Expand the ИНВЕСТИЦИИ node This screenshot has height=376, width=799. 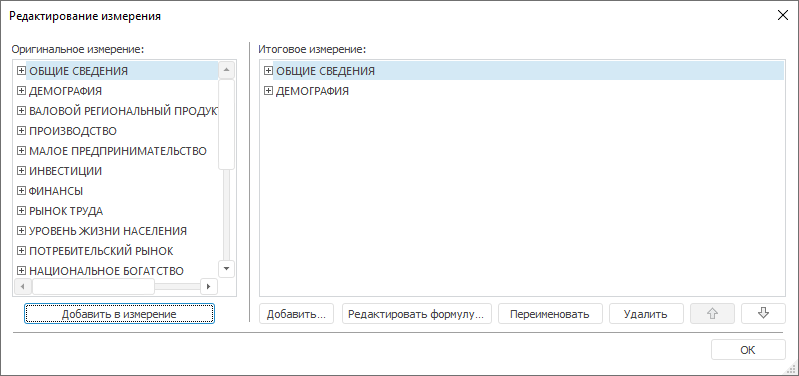(21, 171)
